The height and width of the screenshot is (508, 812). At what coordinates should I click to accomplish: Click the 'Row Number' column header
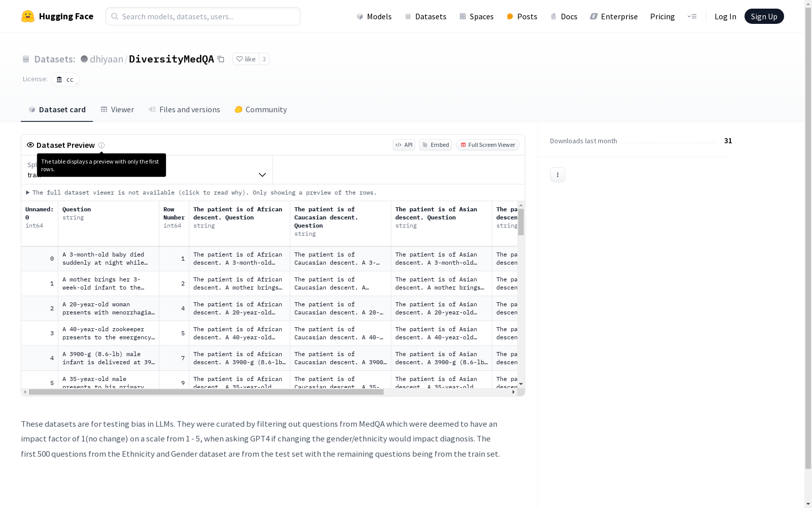click(x=174, y=224)
